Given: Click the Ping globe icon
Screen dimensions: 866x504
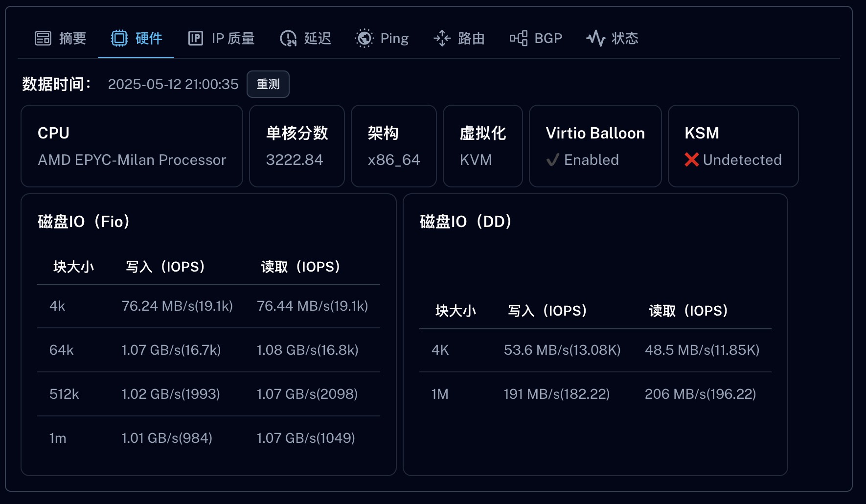Looking at the screenshot, I should (x=364, y=38).
